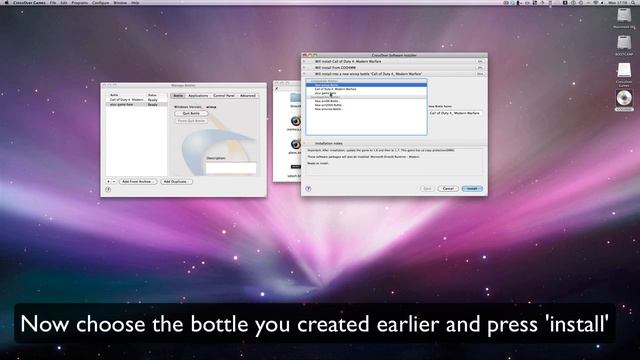Click Edit button on the install source row
The image size is (640, 360).
pos(480,67)
